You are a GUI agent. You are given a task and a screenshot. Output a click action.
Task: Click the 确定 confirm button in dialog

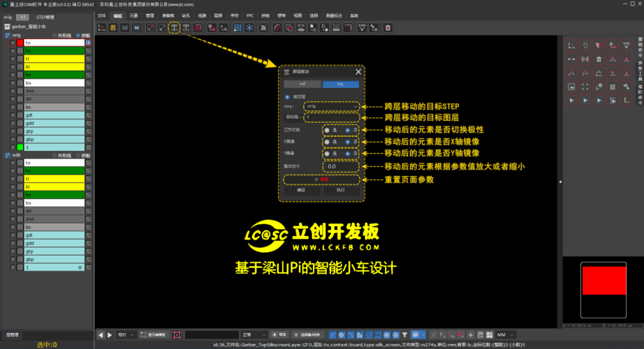click(x=301, y=191)
